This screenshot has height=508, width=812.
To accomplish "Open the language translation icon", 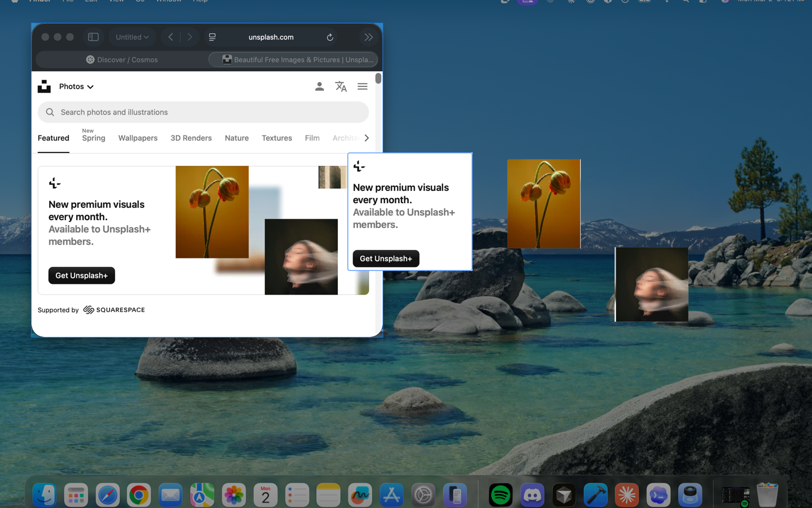I will [341, 86].
